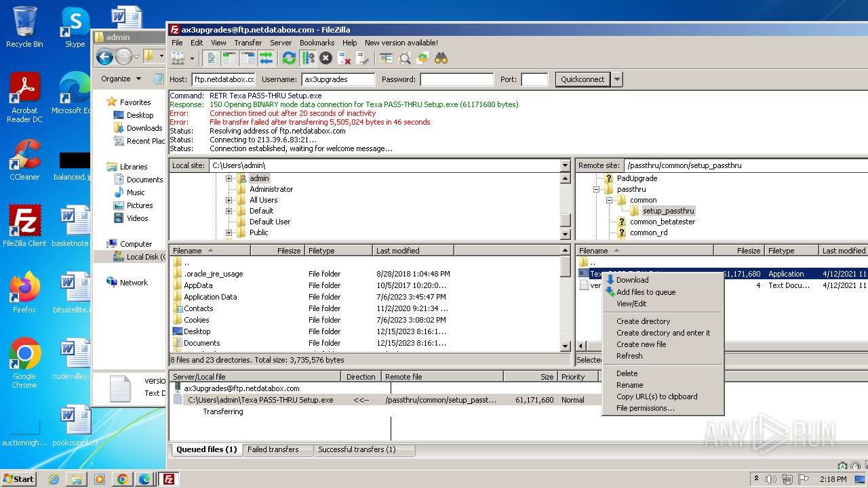Open the CCleaner desktop icon
The image size is (868, 488).
24,160
